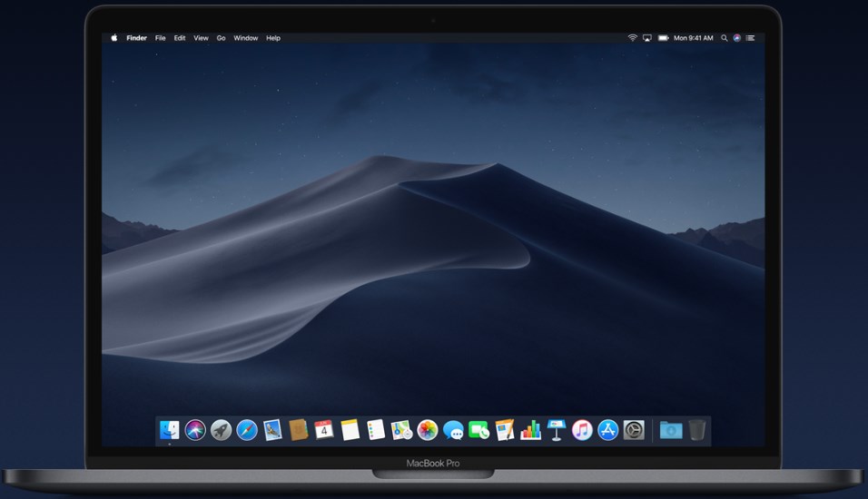
Task: Open System Preferences gear in Dock
Action: [634, 430]
